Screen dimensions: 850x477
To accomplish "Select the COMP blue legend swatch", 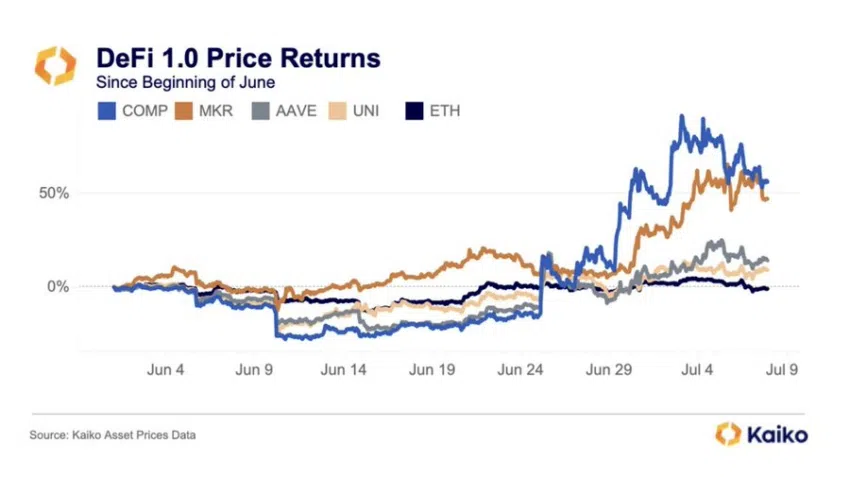I will [x=106, y=111].
